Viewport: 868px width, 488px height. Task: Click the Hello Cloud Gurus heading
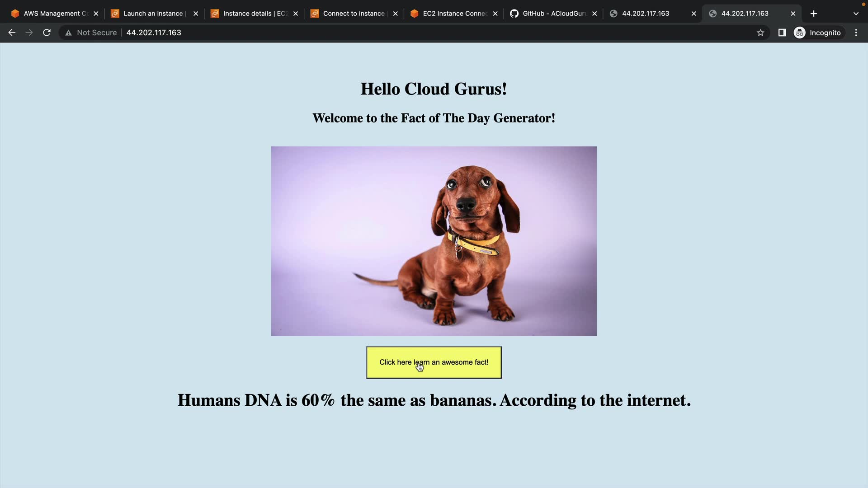434,89
